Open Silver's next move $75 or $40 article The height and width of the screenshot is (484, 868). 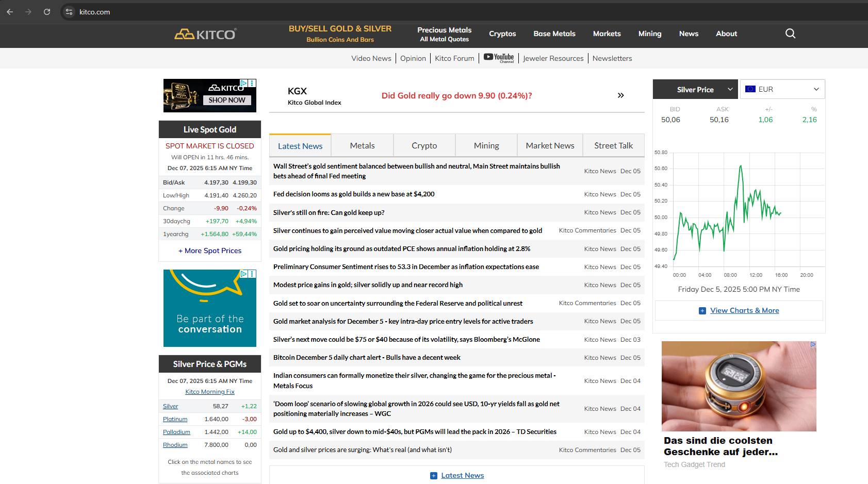[x=406, y=339]
